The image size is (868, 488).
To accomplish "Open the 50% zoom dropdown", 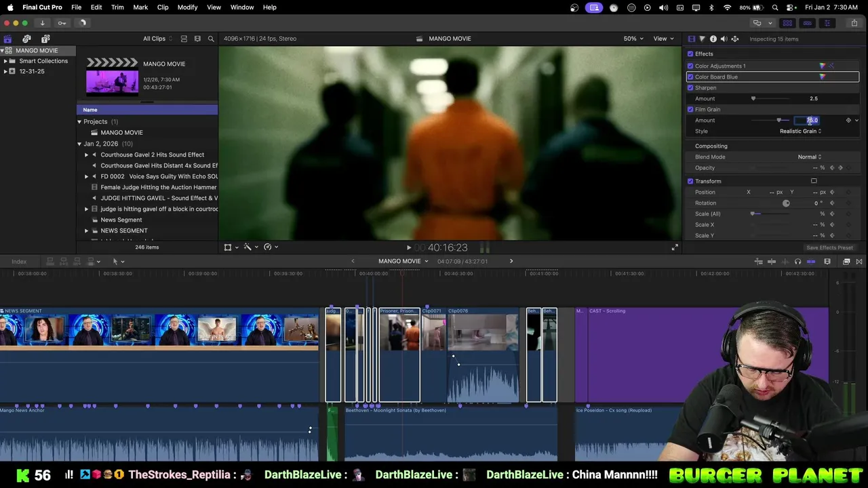I will pyautogui.click(x=633, y=39).
